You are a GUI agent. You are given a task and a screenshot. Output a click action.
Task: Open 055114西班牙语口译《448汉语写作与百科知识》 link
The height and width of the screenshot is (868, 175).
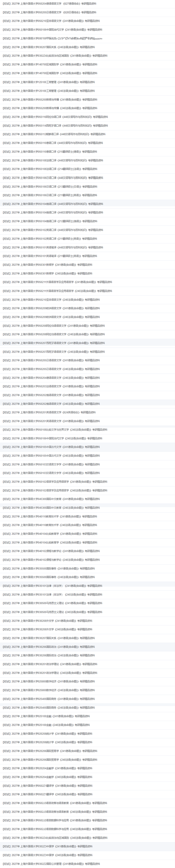tap(55, 126)
